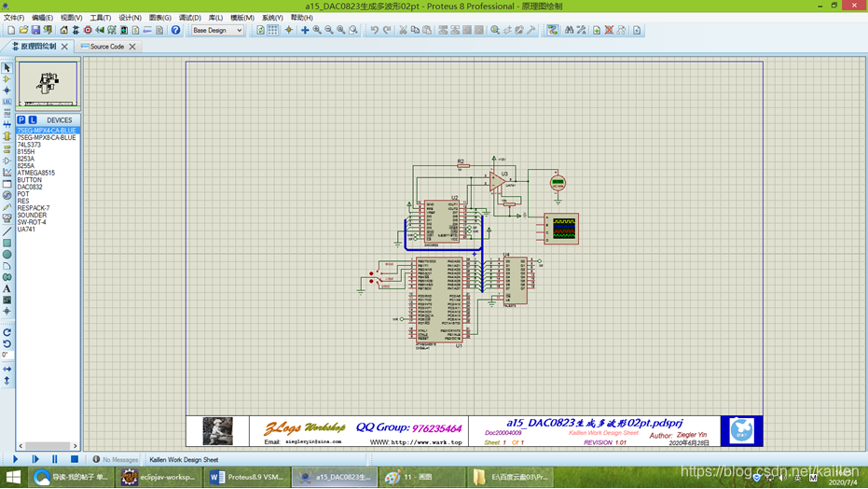Click the schematic overview thumbnail
868x489 pixels.
point(48,84)
